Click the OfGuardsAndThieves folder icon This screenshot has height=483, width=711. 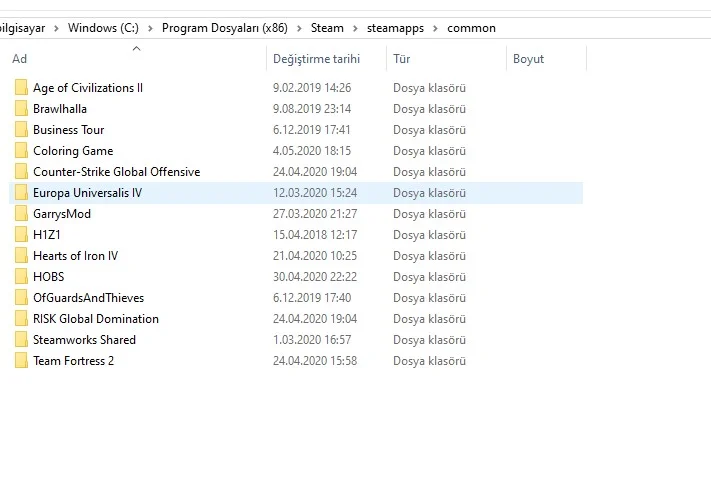(x=21, y=298)
